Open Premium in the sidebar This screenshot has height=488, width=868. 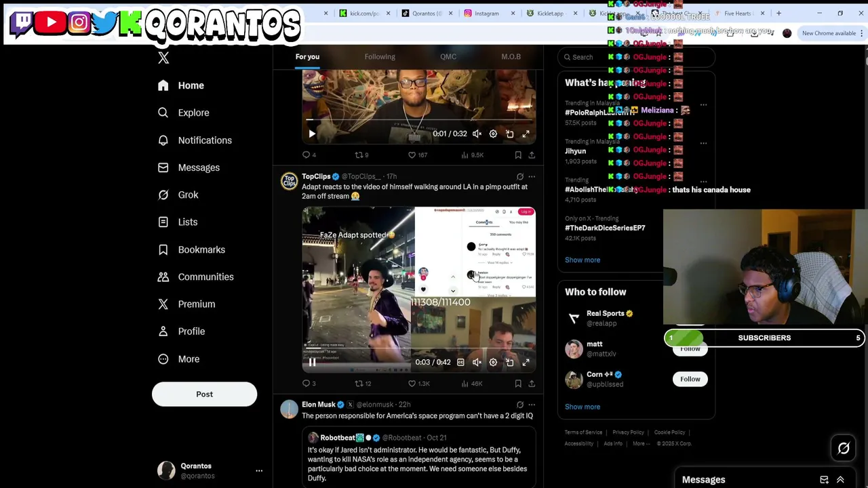click(x=186, y=304)
